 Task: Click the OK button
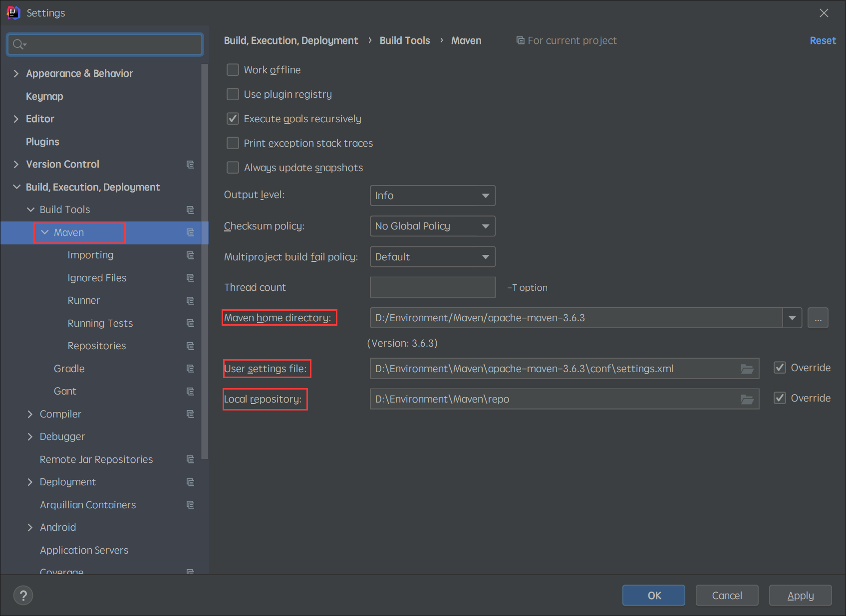tap(653, 596)
